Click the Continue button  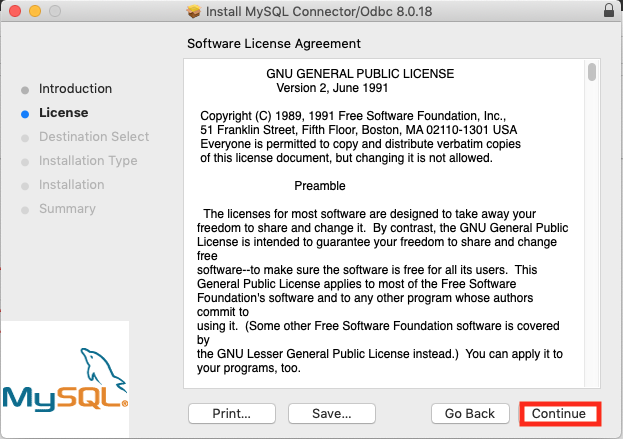[560, 414]
